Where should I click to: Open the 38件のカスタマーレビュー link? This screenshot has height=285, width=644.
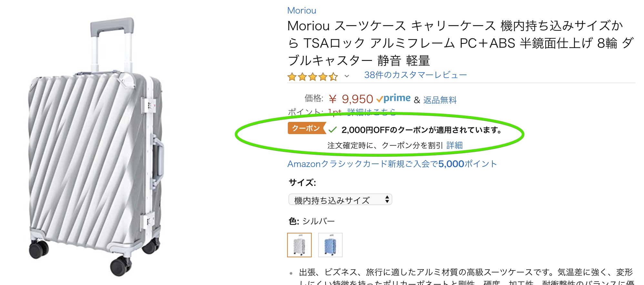pos(415,75)
